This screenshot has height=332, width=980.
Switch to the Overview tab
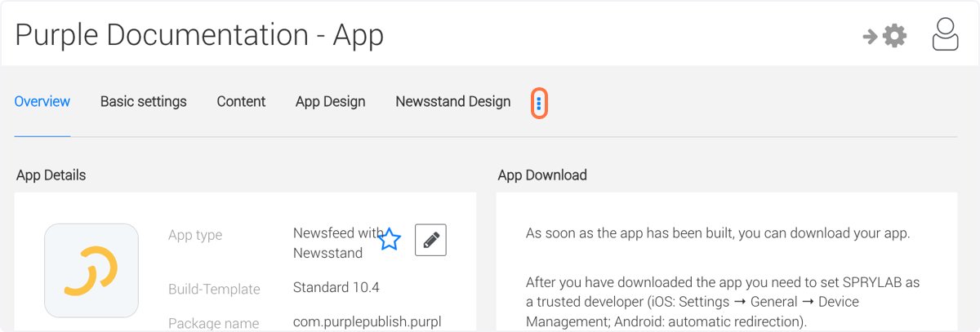coord(42,102)
